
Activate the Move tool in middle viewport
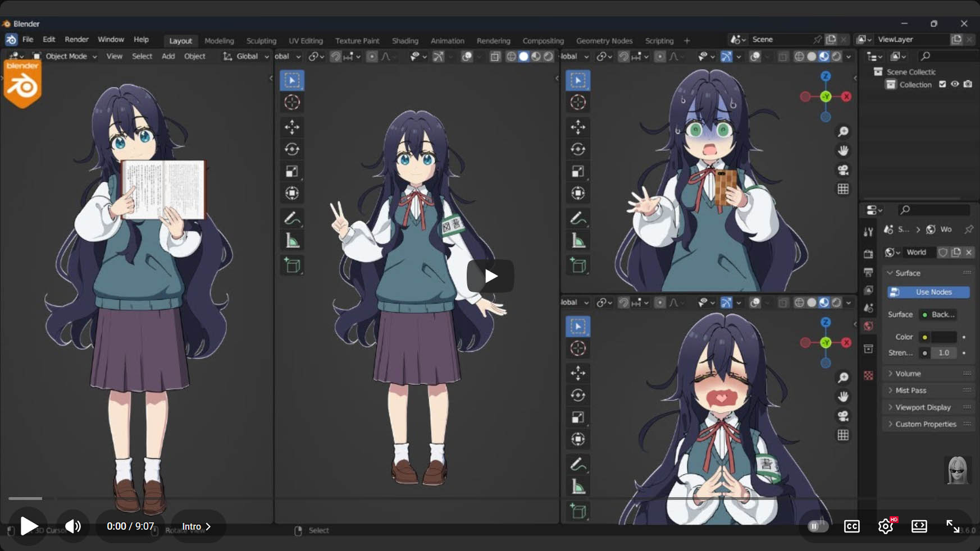pos(292,127)
